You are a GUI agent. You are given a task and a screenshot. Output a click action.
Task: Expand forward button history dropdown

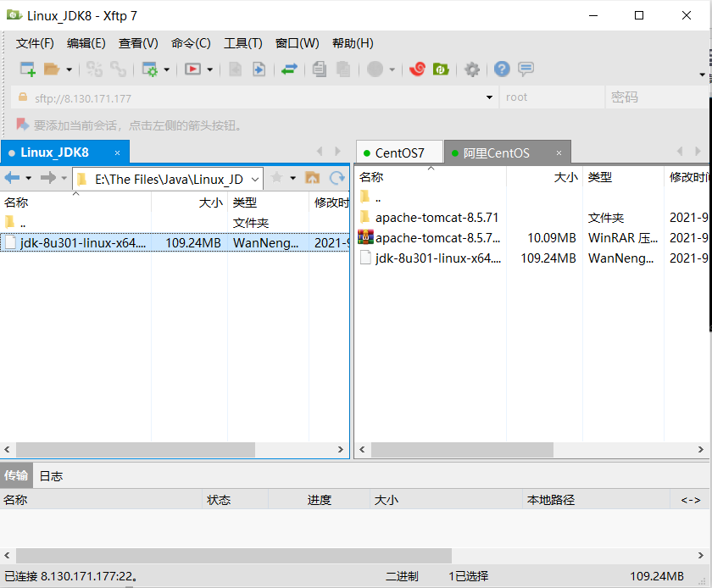64,178
